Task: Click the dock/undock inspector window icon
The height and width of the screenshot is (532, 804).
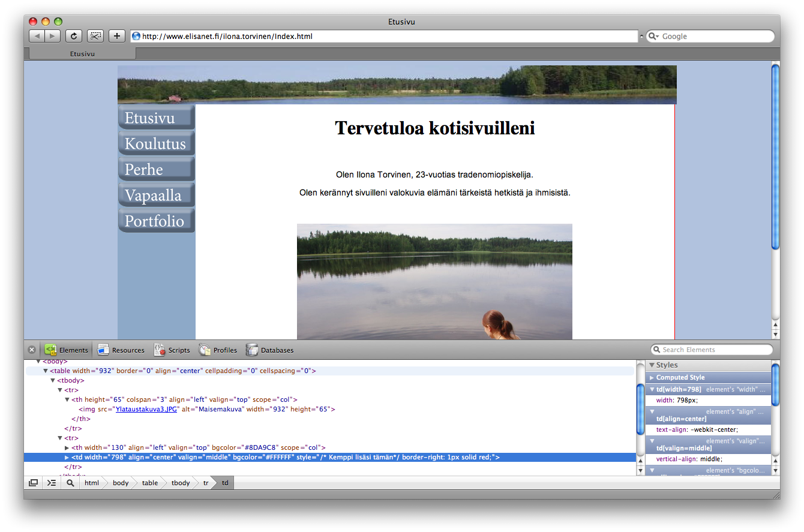Action: 33,483
